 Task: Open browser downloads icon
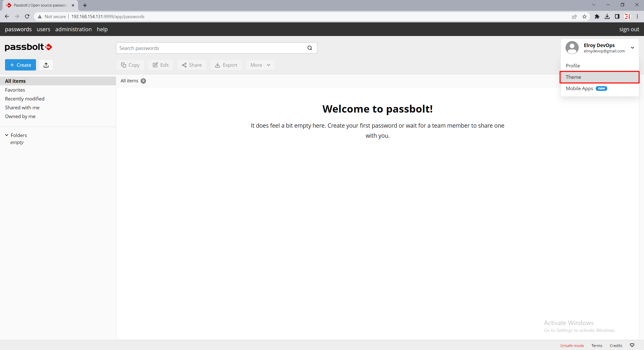click(607, 17)
